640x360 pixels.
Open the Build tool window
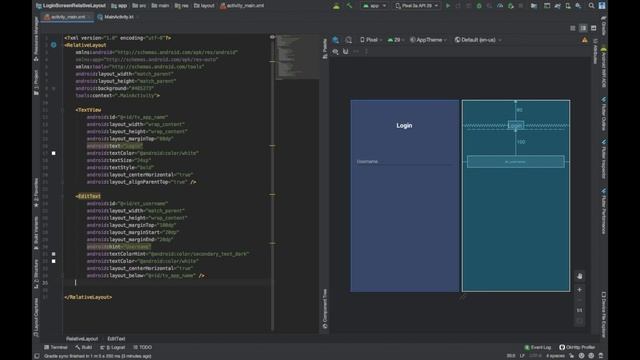(x=84, y=347)
